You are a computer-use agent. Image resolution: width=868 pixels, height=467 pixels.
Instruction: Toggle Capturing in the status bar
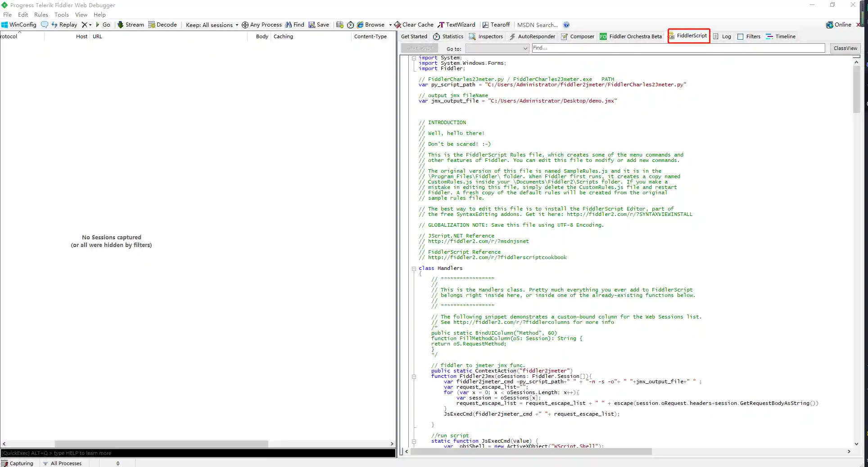17,463
